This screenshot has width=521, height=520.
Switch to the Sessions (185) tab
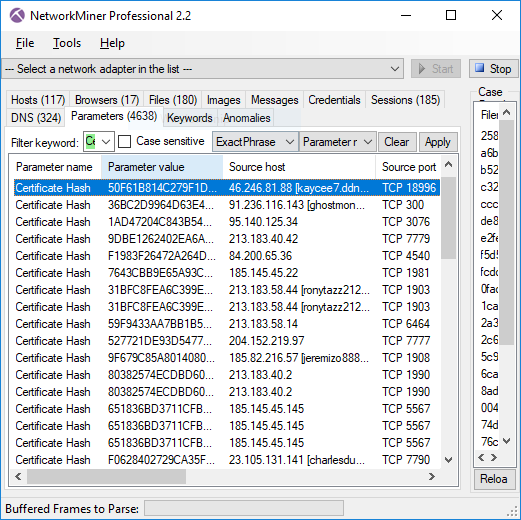[x=405, y=100]
